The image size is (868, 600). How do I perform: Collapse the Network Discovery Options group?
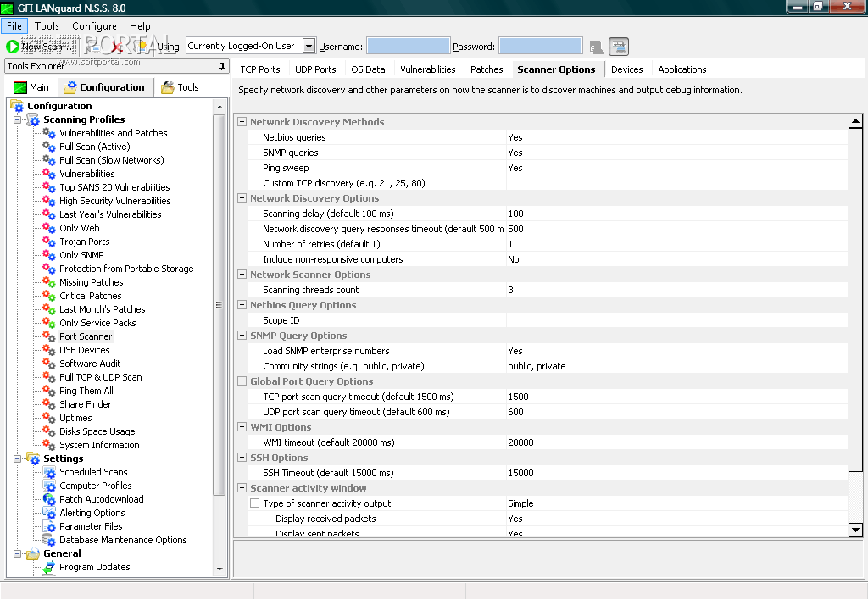[242, 198]
